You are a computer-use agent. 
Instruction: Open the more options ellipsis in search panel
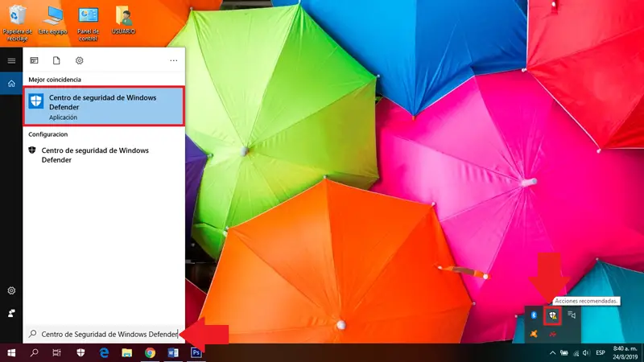point(174,61)
